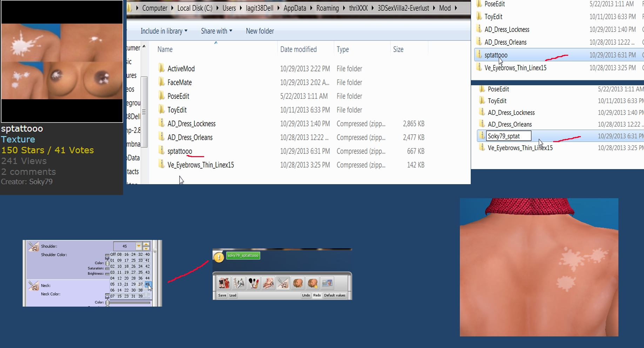Select the highlighted sptattooo row in top-right list

point(559,55)
